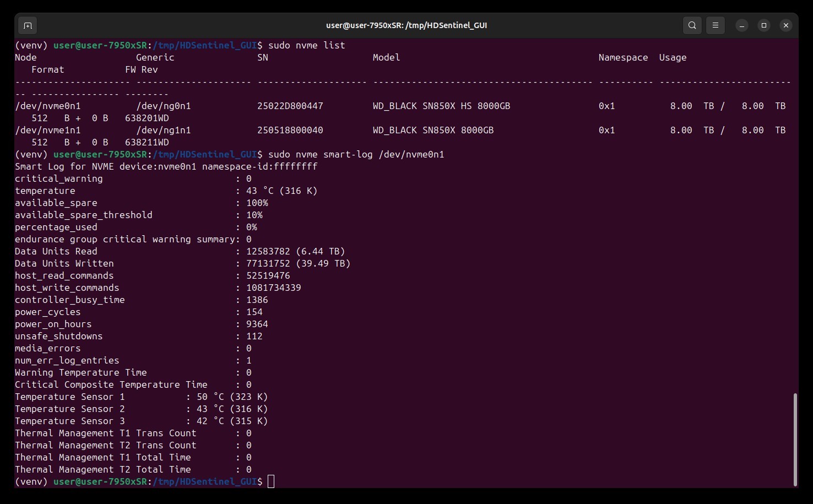The image size is (813, 504).
Task: Maximize the terminal window
Action: (x=764, y=25)
